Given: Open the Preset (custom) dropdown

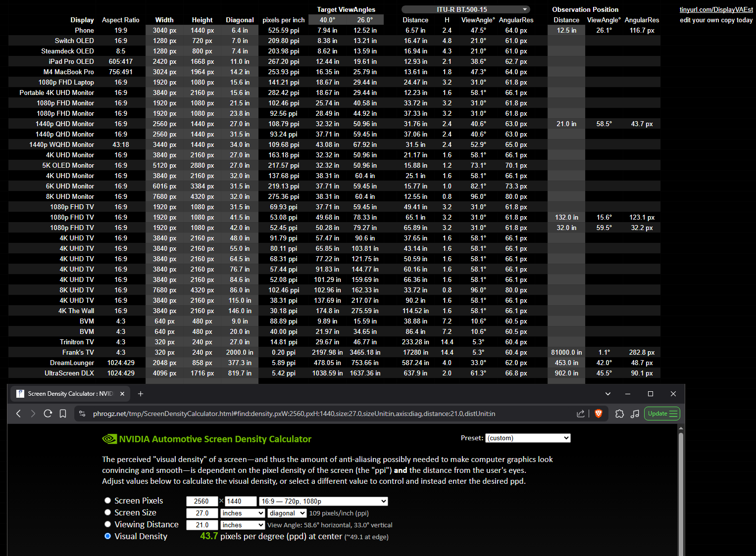Looking at the screenshot, I should (x=528, y=438).
